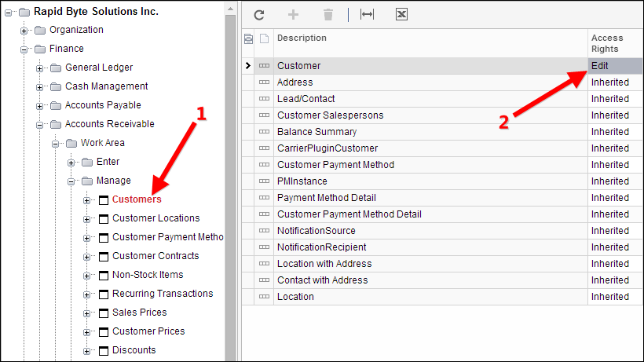Select the Organization folder label

click(76, 30)
